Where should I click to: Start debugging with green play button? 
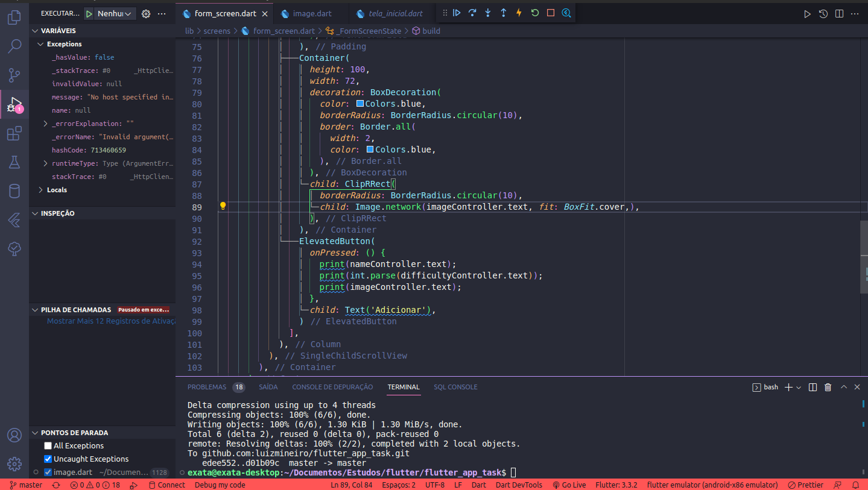pos(89,13)
